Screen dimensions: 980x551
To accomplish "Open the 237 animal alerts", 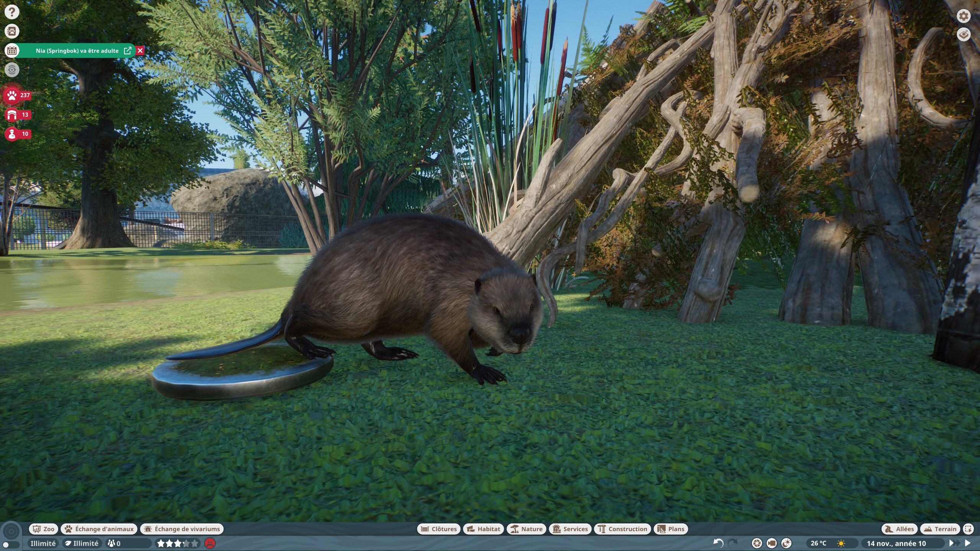I will 18,95.
